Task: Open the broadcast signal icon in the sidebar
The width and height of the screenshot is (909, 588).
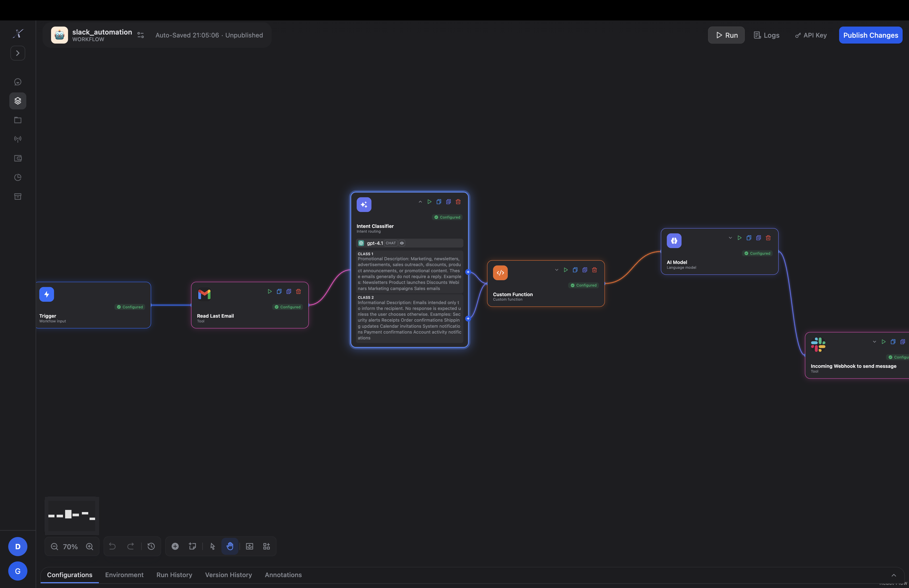Action: [18, 139]
